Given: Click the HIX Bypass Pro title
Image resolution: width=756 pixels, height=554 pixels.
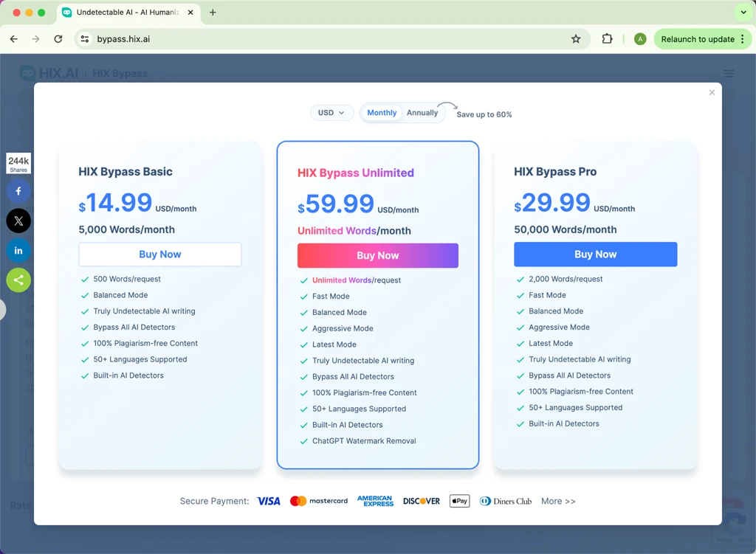Looking at the screenshot, I should click(x=555, y=172).
